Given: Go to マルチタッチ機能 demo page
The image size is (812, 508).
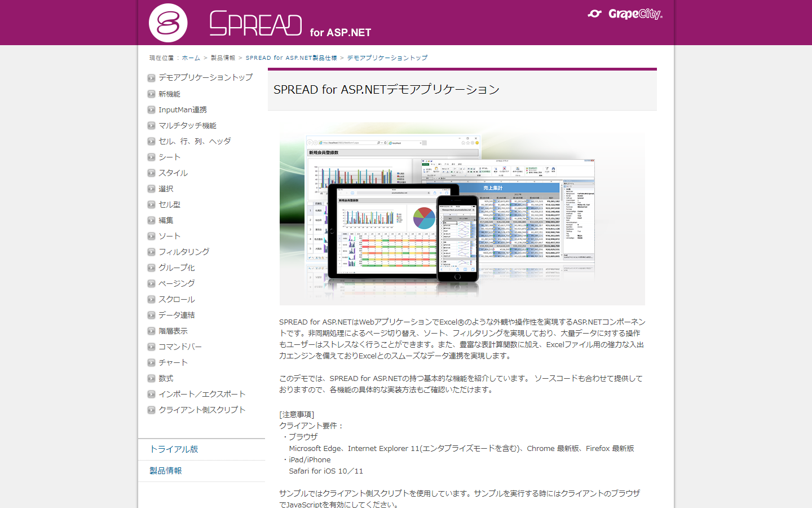Looking at the screenshot, I should tap(187, 125).
